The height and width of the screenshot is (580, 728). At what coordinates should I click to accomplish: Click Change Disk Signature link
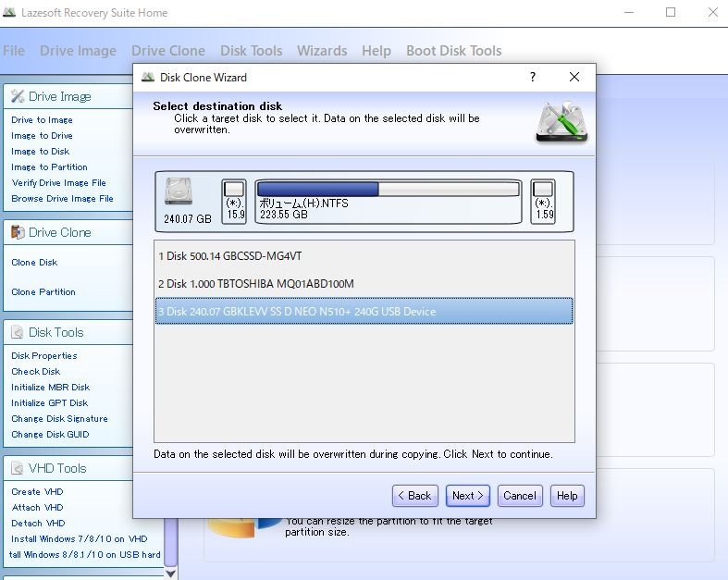59,419
